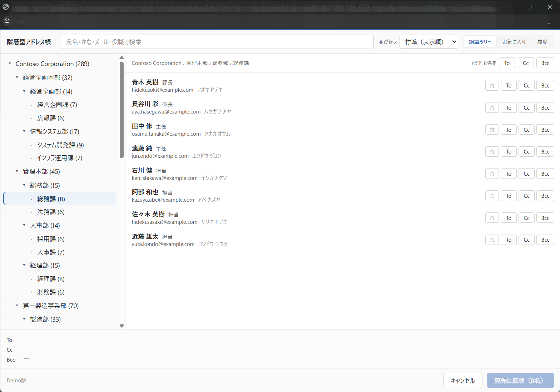Add 長谷川 彩 to Cc
This screenshot has width=560, height=392.
(x=526, y=107)
